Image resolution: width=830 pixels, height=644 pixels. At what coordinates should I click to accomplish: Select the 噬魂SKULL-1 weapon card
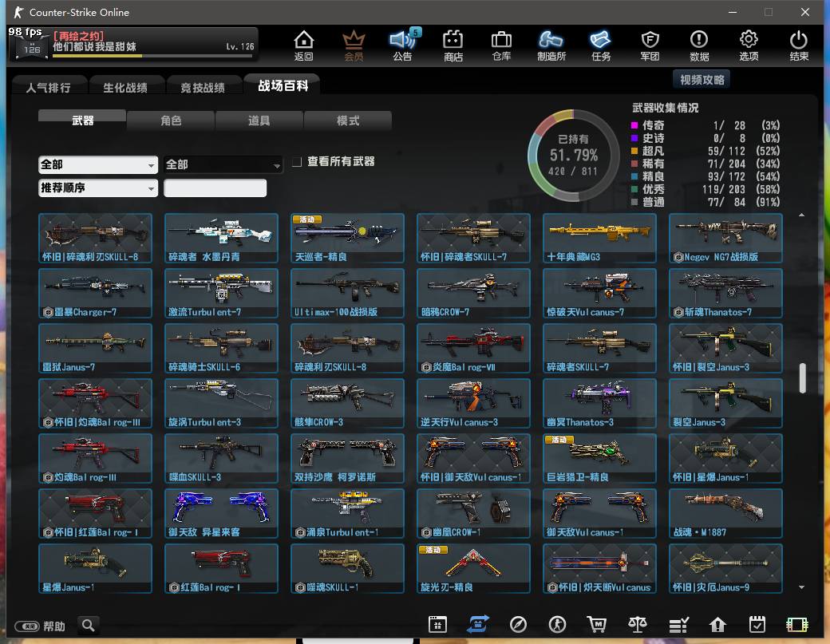tap(347, 568)
